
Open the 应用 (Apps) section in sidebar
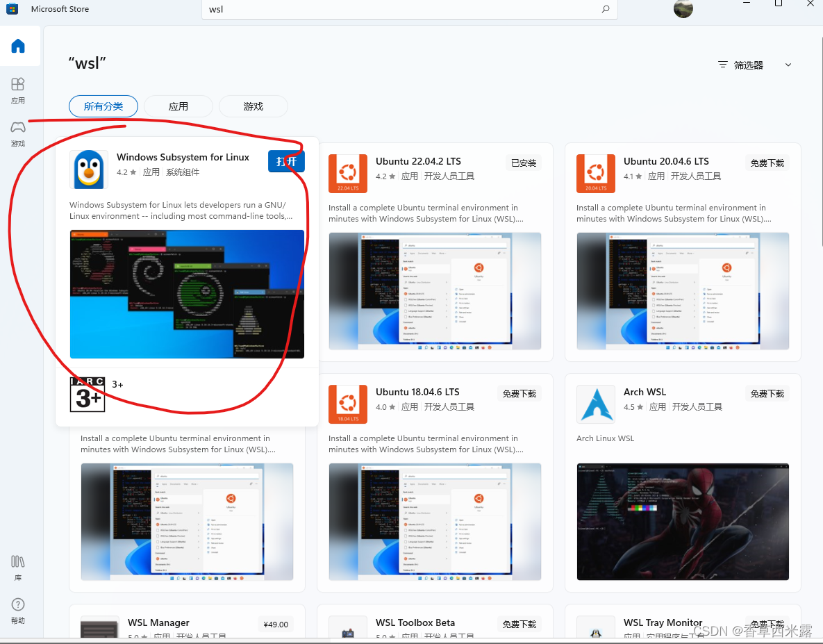(19, 90)
